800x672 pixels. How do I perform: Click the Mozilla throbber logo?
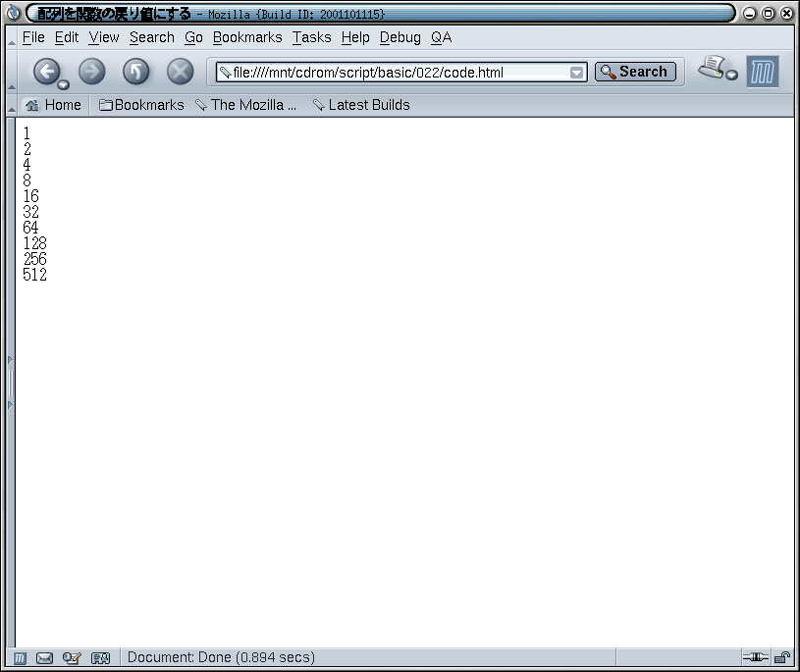pyautogui.click(x=763, y=72)
